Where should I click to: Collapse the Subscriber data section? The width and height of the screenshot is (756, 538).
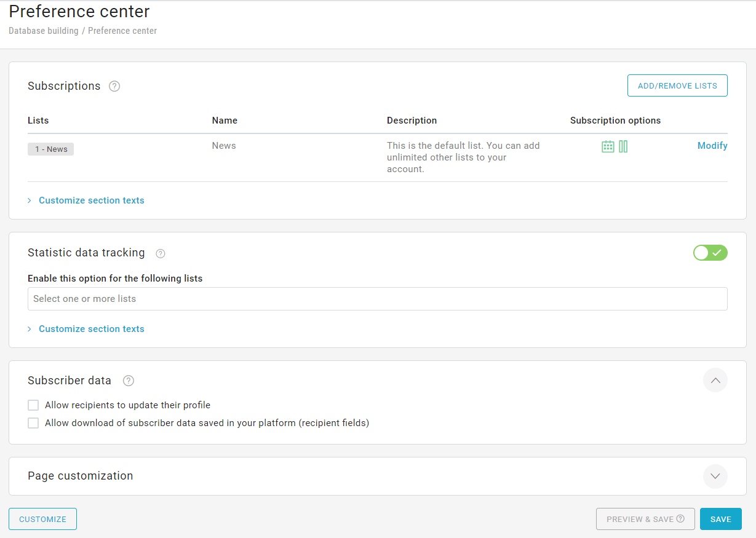coord(715,381)
